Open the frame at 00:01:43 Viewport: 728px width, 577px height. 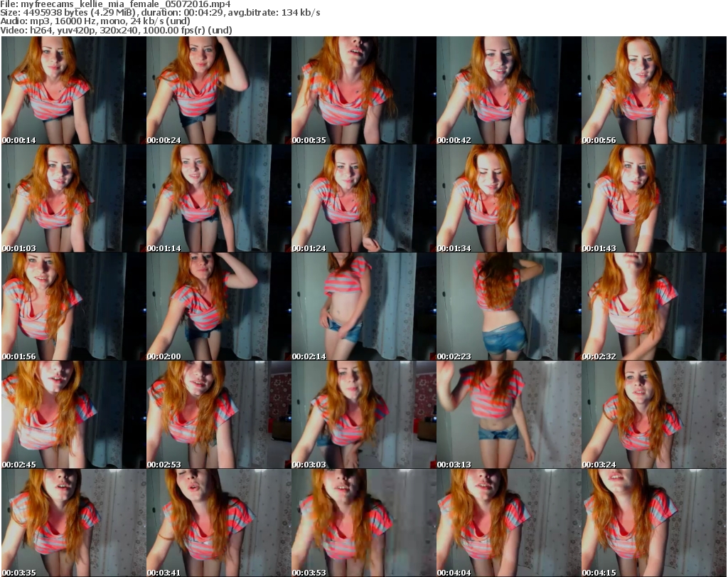(654, 198)
